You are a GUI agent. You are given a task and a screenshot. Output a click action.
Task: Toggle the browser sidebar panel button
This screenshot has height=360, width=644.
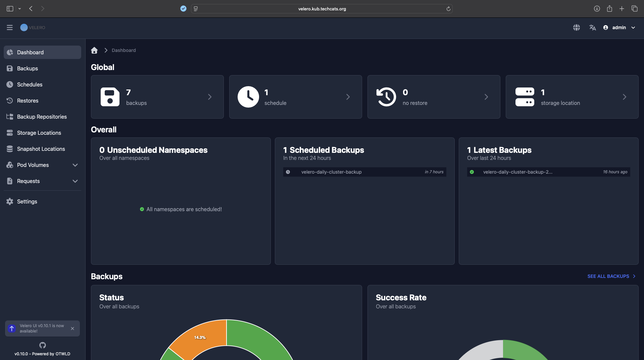(10, 9)
